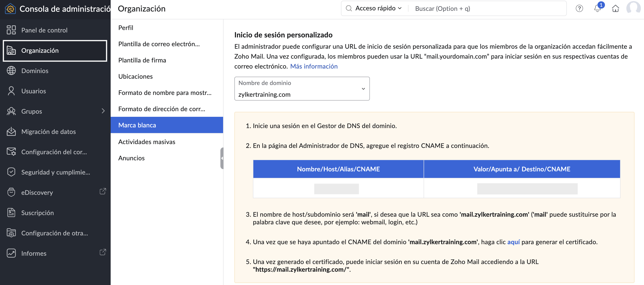This screenshot has height=285, width=644.
Task: Open Migración de datos section
Action: coord(55,131)
